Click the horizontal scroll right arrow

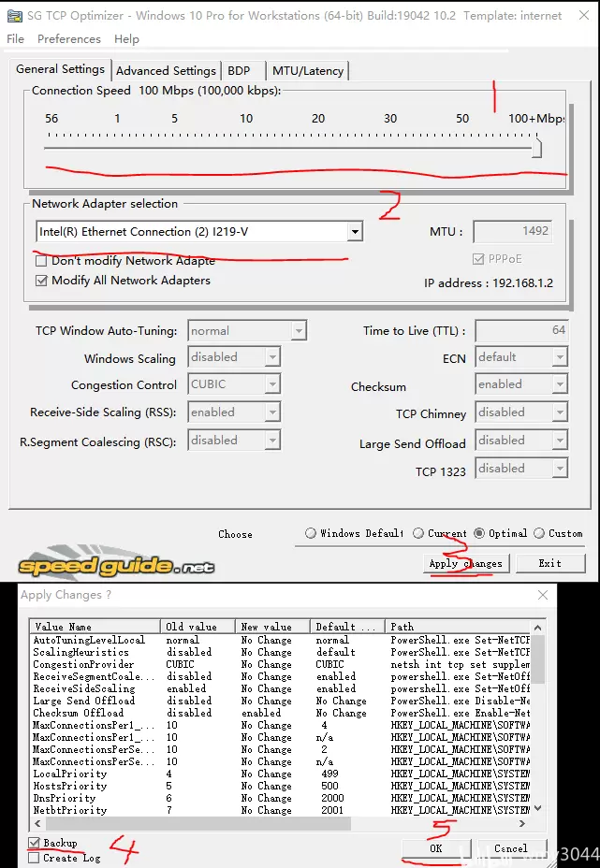click(522, 824)
